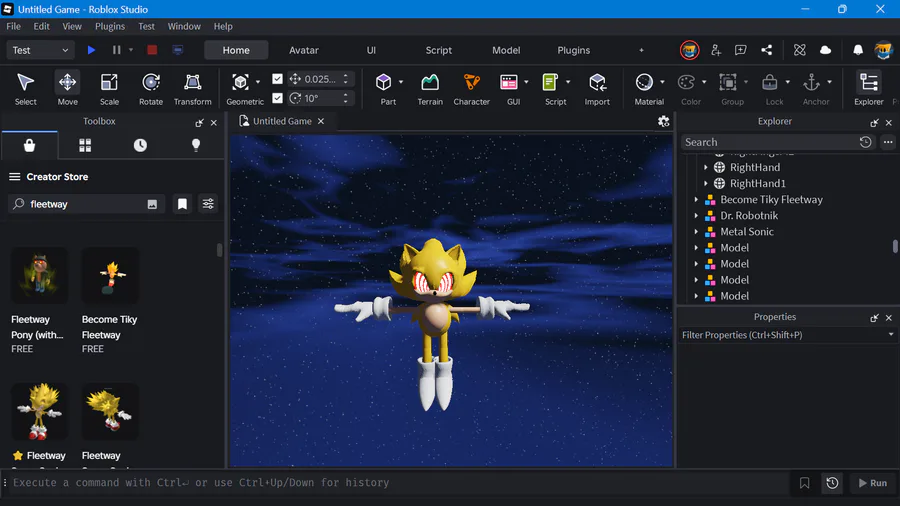
Task: Open the Recent tab in Toolbox
Action: click(x=140, y=145)
